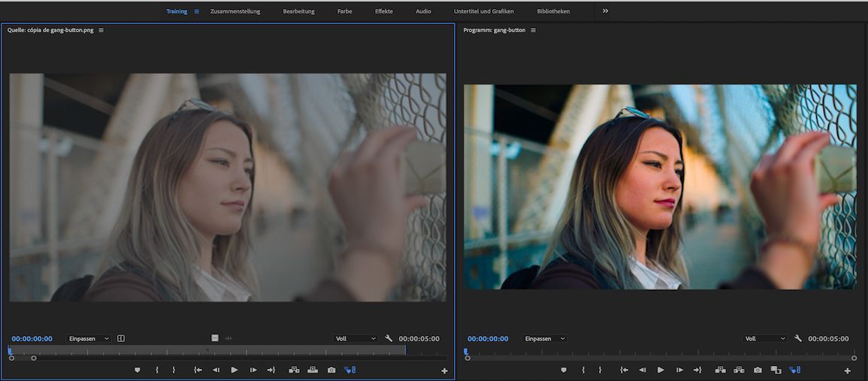Open Program monitor Einpassen zoom dropdown
This screenshot has width=868, height=381.
[x=545, y=338]
